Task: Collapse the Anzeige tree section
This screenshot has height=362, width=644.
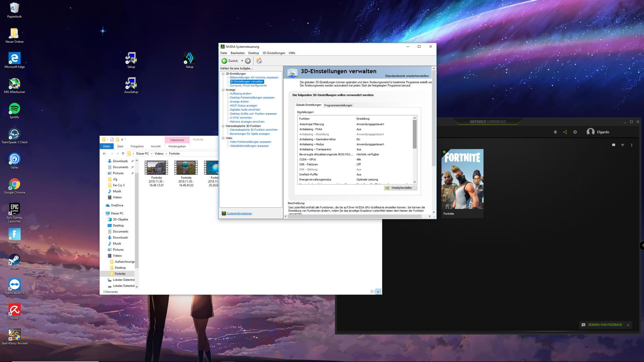Action: point(223,90)
